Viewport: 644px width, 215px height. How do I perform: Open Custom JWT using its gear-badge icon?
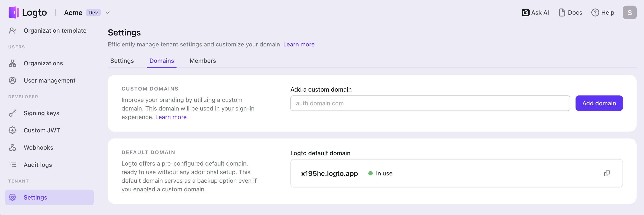coord(12,130)
